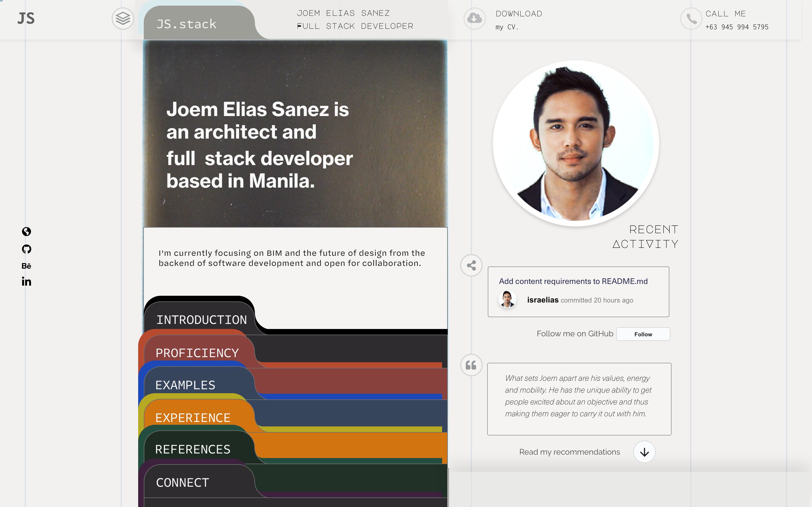Show the REFERENCES tab
Viewport: 812px width, 507px height.
pos(193,449)
